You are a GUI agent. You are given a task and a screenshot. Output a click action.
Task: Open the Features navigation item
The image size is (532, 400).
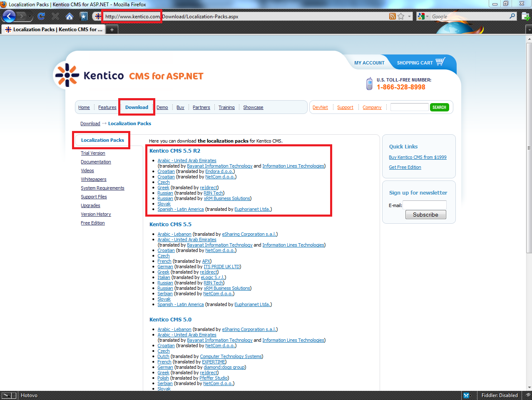tap(107, 107)
